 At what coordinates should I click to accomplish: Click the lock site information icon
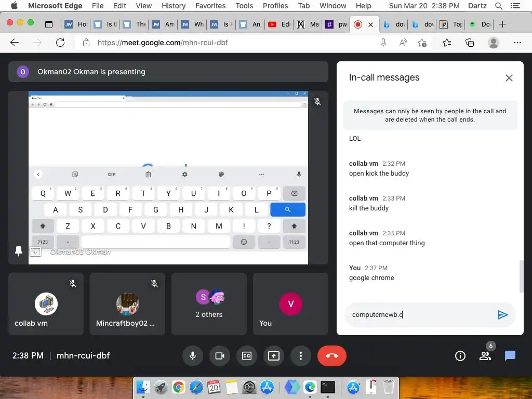[x=86, y=43]
